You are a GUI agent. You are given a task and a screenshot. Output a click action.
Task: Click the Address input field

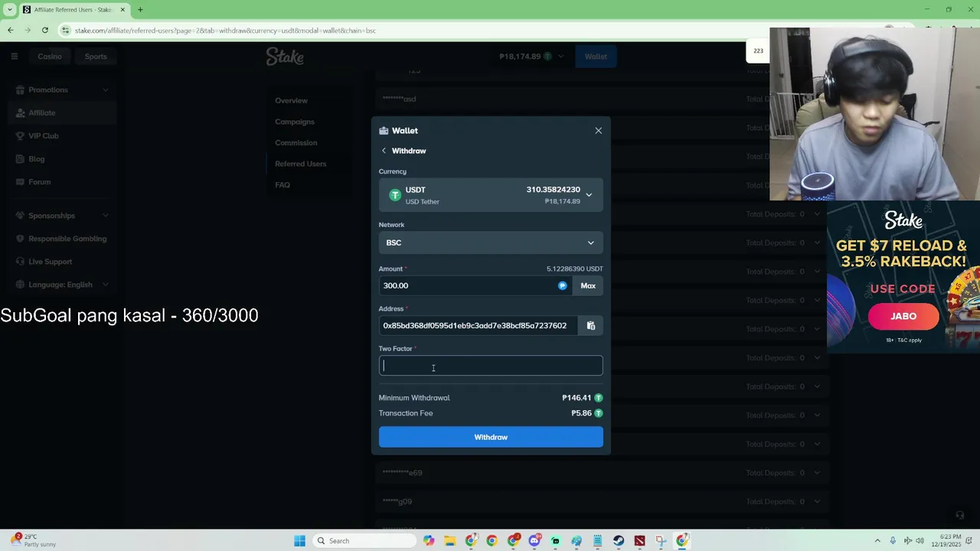pos(478,325)
